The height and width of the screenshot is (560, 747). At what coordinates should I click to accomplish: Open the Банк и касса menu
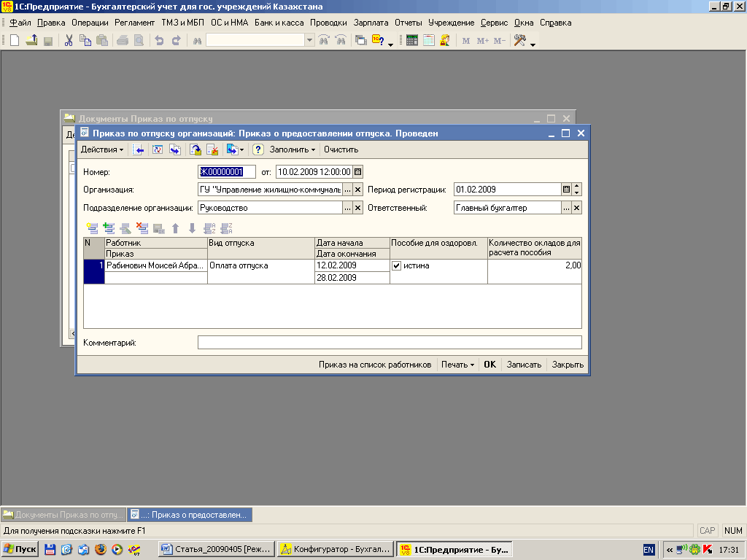tap(279, 23)
